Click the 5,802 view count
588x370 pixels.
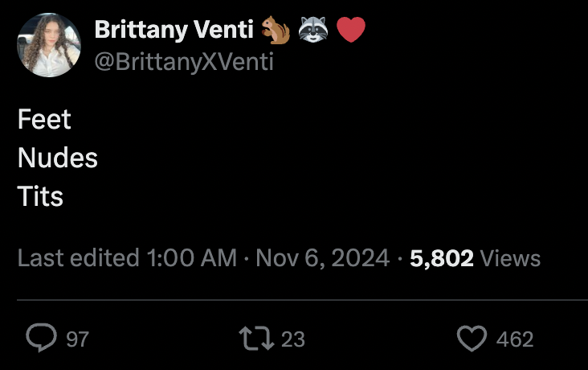(x=441, y=258)
